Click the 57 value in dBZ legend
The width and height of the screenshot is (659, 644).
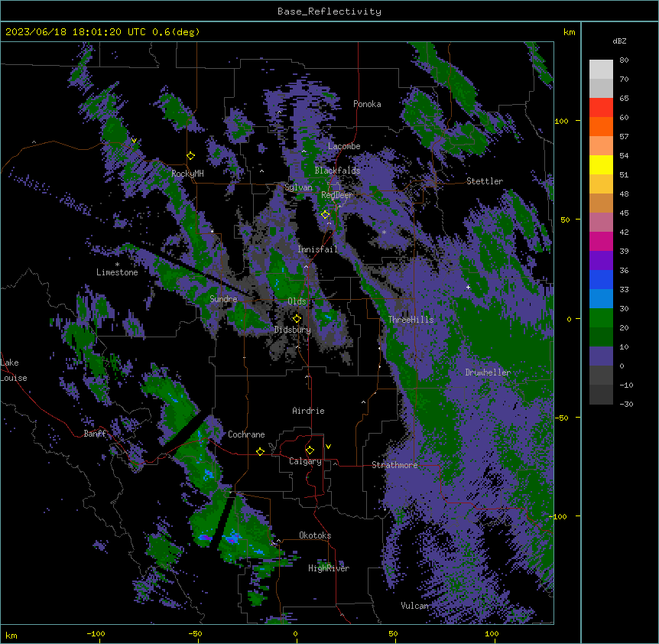coord(624,137)
